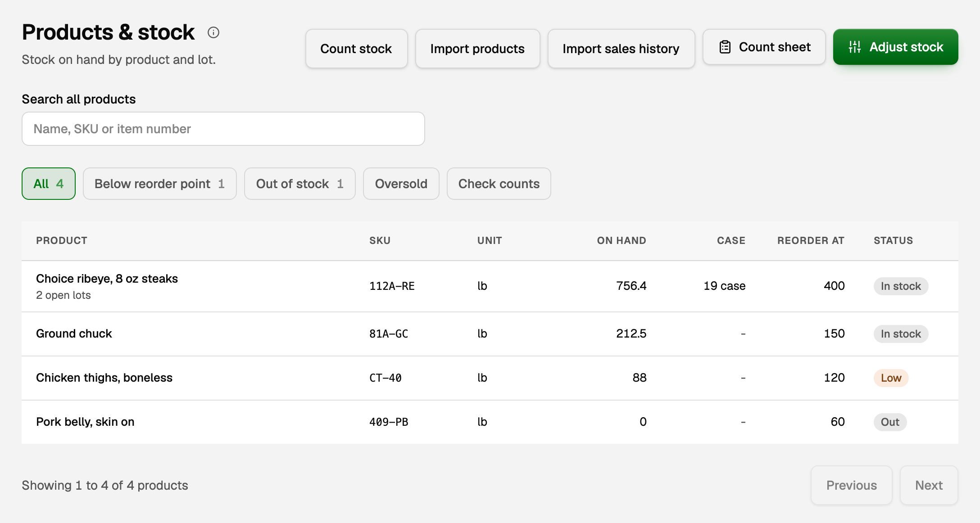980x523 pixels.
Task: Click Ground chuck's In stock badge
Action: pyautogui.click(x=901, y=334)
